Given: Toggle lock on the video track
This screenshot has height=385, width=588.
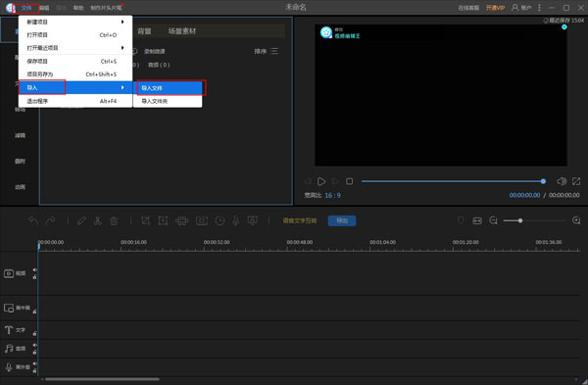Looking at the screenshot, I should point(34,277).
